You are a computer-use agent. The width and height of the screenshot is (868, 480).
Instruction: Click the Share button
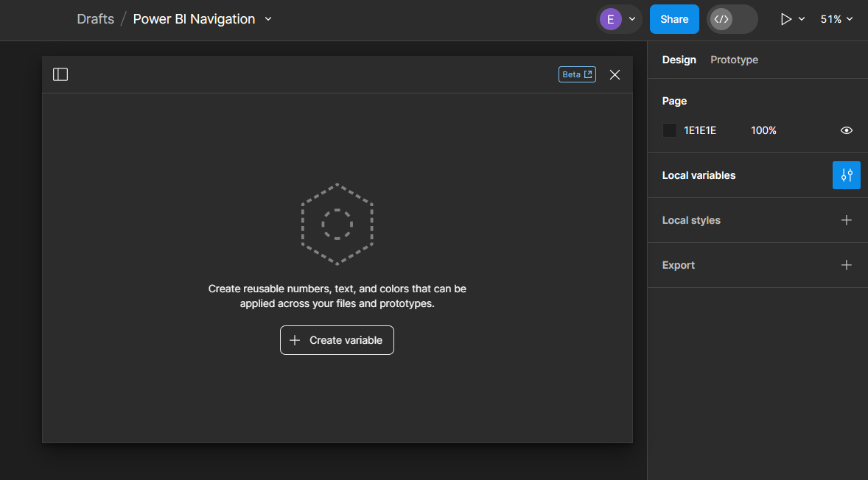click(x=673, y=18)
